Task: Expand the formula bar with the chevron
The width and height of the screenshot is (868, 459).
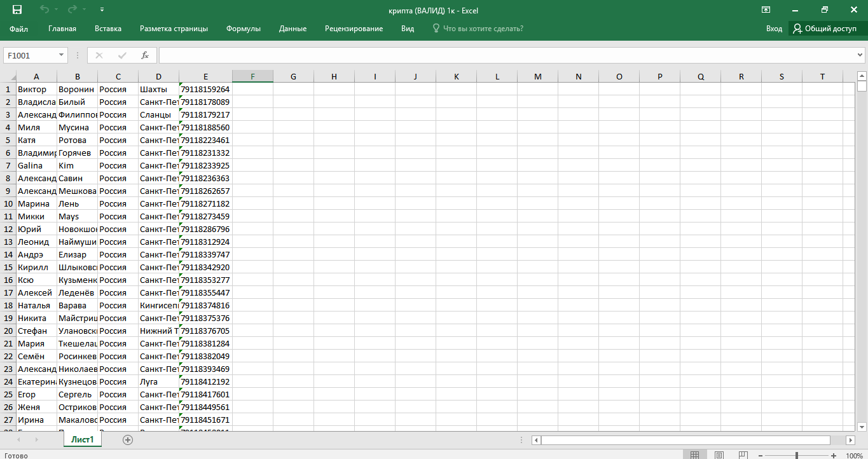Action: 860,55
